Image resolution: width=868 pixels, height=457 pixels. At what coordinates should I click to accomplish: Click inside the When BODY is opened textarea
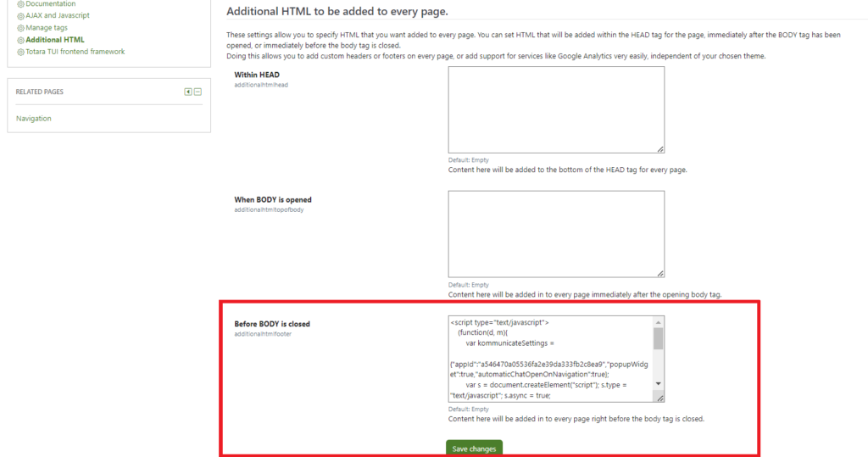(556, 234)
